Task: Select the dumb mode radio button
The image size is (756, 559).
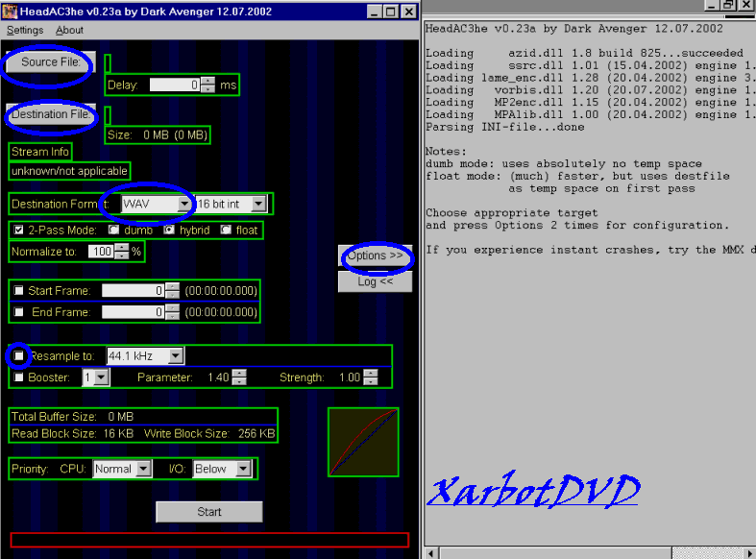Action: 113,230
